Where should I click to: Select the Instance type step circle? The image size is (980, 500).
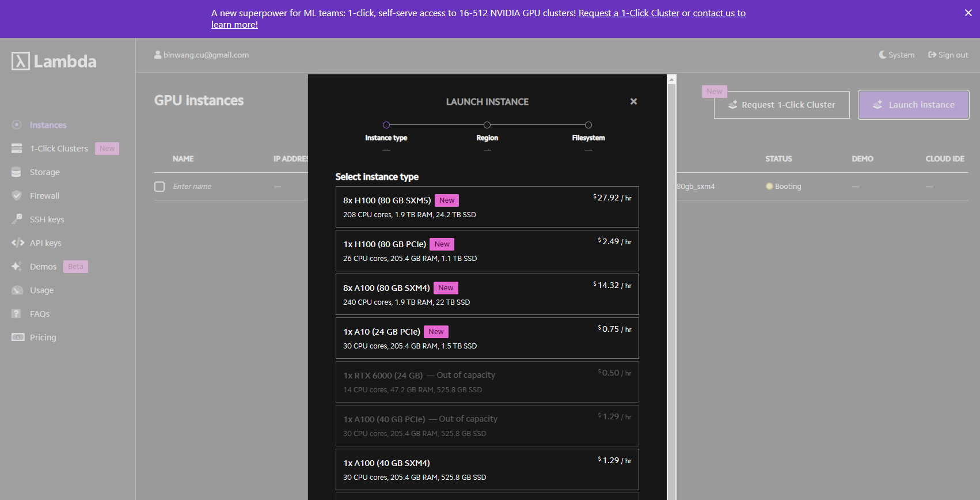386,125
